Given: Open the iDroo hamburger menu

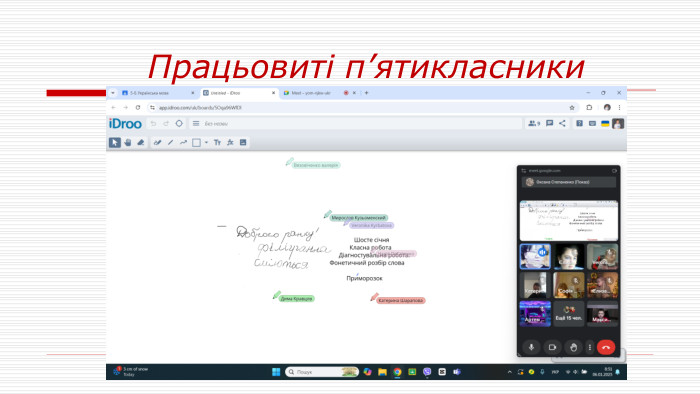Looking at the screenshot, I should pyautogui.click(x=196, y=124).
